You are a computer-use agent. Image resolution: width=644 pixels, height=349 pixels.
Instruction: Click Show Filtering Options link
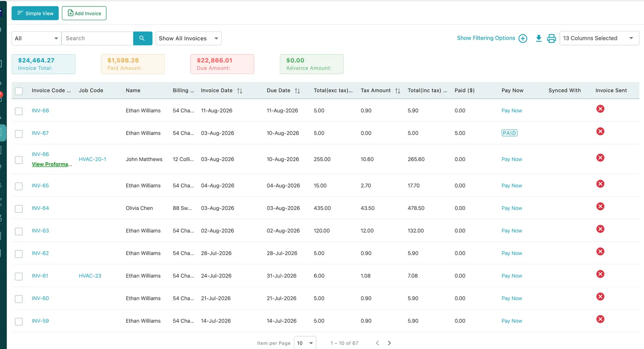[486, 38]
